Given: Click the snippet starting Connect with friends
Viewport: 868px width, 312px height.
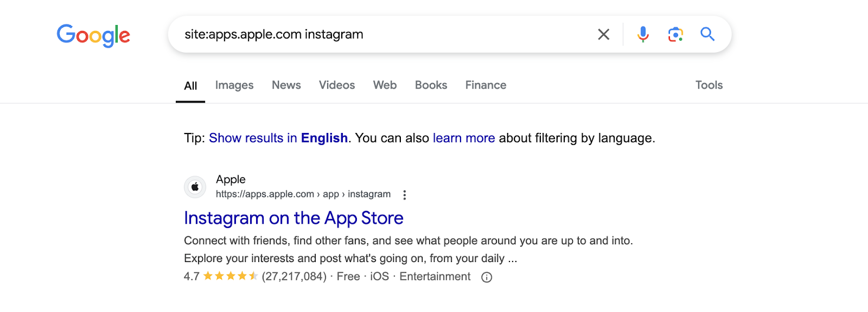Looking at the screenshot, I should (409, 250).
